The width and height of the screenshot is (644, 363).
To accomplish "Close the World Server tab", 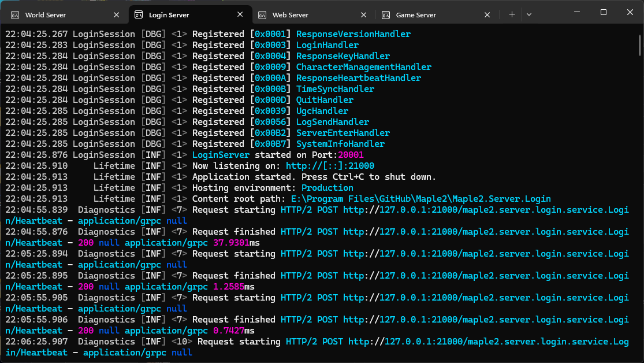I will click(x=117, y=15).
